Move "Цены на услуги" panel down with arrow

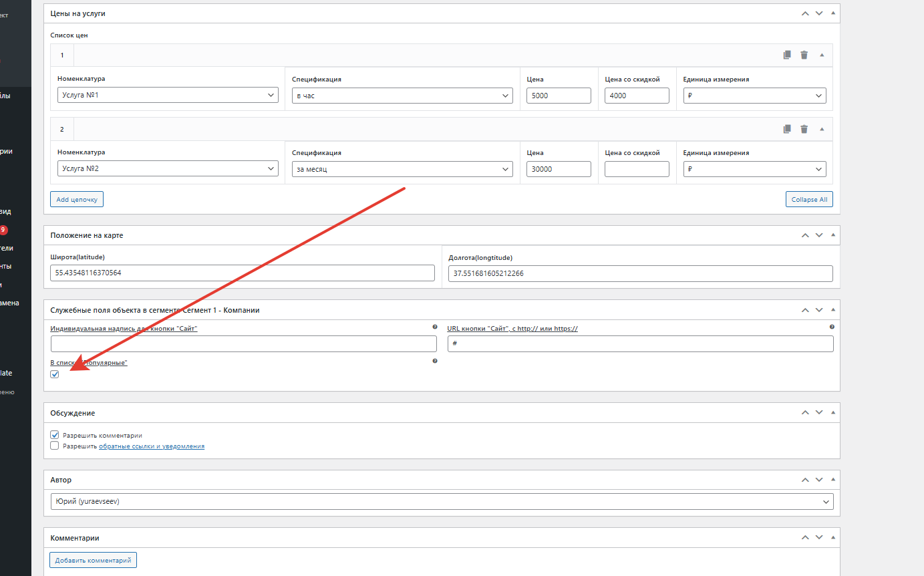[x=818, y=13]
